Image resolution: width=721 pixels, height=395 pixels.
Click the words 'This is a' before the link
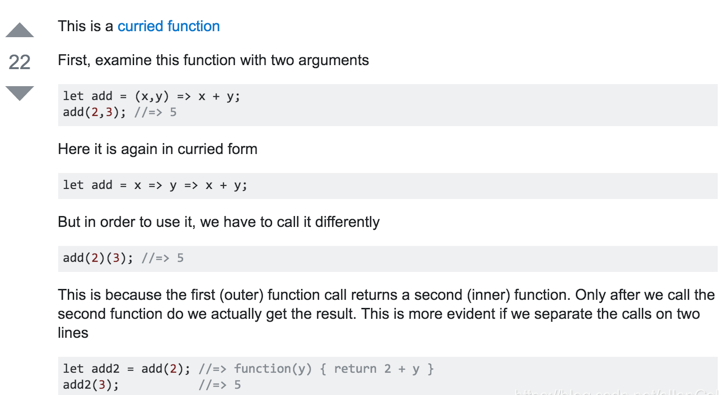(x=86, y=26)
